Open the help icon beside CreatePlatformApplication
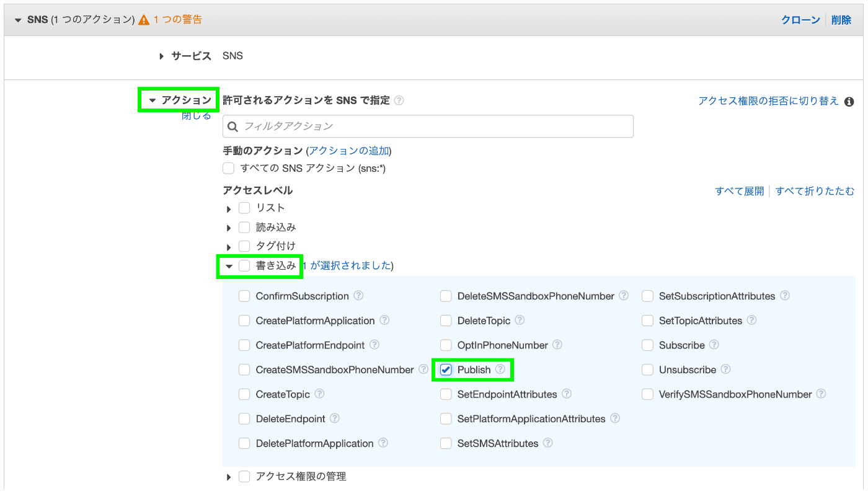The image size is (868, 496). point(384,321)
